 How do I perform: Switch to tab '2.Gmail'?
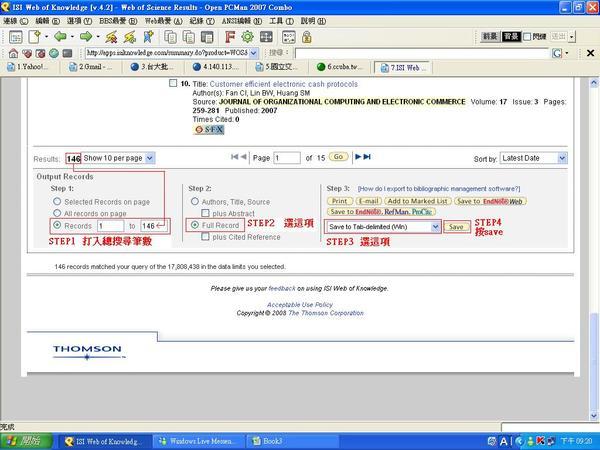tap(92, 67)
